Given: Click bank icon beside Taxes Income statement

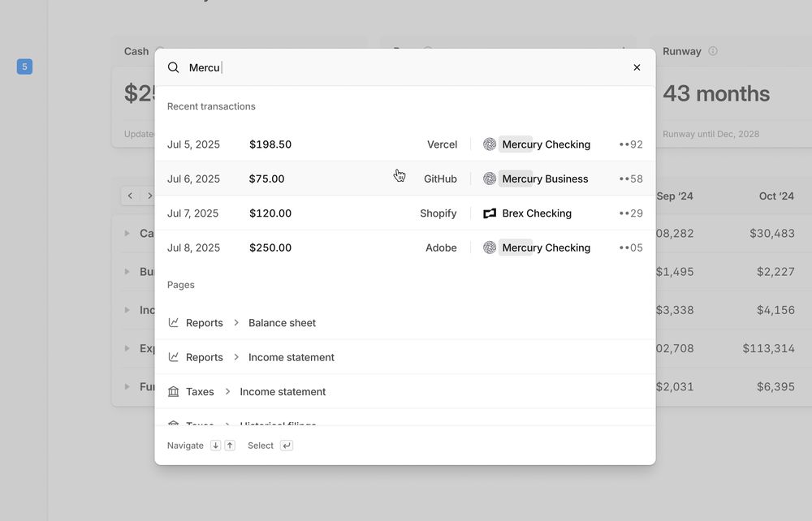Looking at the screenshot, I should 174,392.
